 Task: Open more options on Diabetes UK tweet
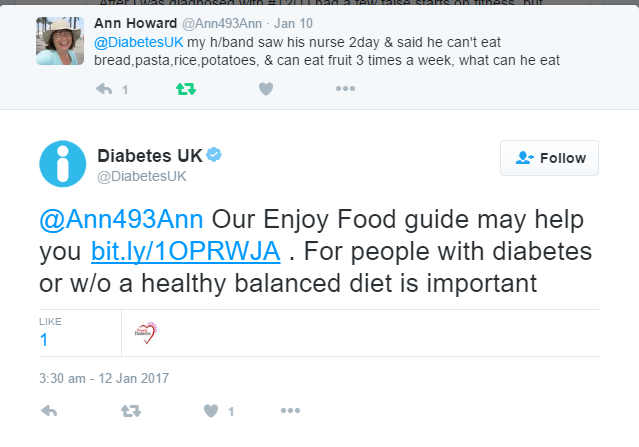(290, 411)
